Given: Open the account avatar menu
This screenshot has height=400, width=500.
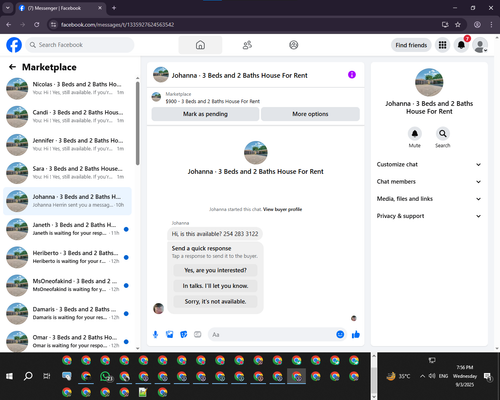Looking at the screenshot, I should 480,45.
